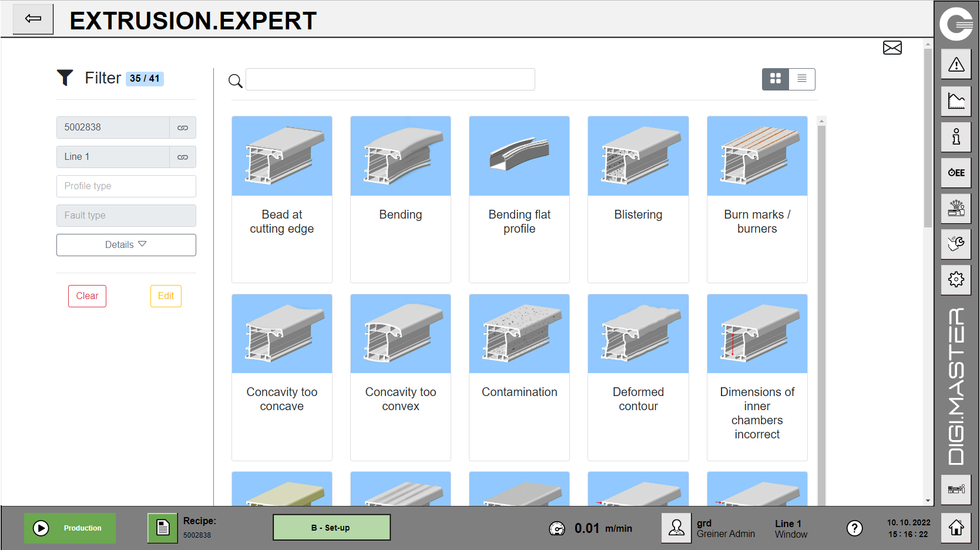Open the Bead at cutting edge card
Viewport: 980px width, 550px height.
coord(282,199)
